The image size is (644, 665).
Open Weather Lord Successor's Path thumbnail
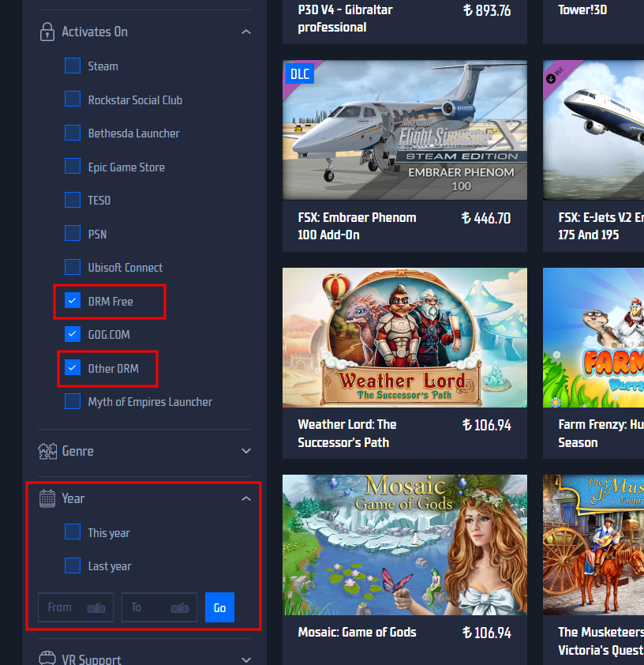405,337
